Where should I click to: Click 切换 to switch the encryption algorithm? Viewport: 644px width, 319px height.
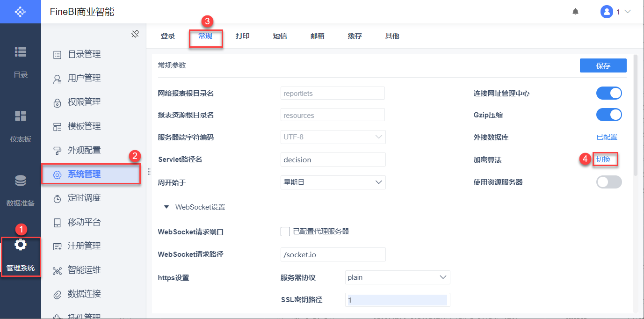coord(605,159)
